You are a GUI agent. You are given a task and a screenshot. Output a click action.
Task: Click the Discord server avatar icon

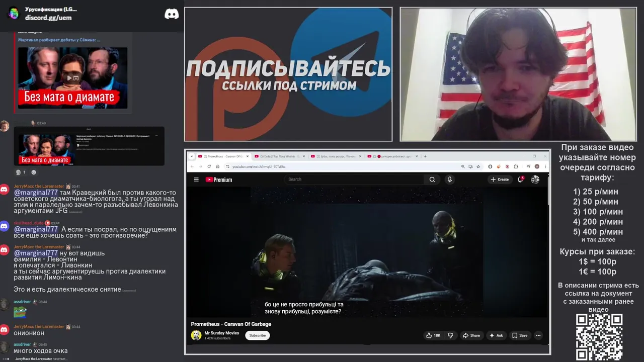[14, 14]
